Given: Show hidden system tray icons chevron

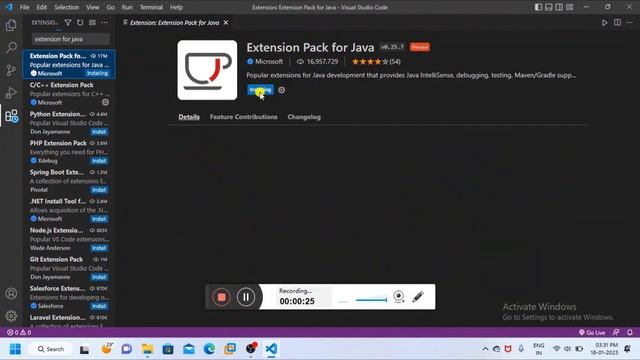Looking at the screenshot, I should click(x=485, y=349).
